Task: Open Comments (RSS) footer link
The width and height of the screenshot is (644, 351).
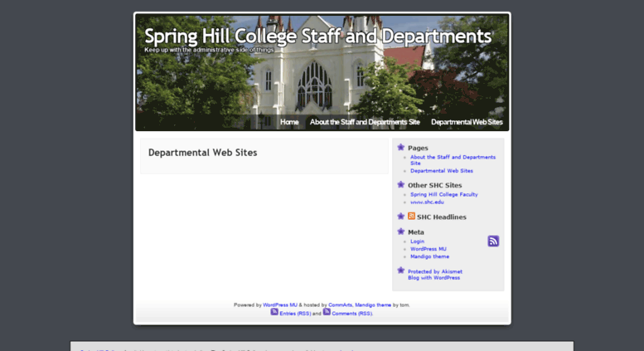Action: (x=352, y=313)
